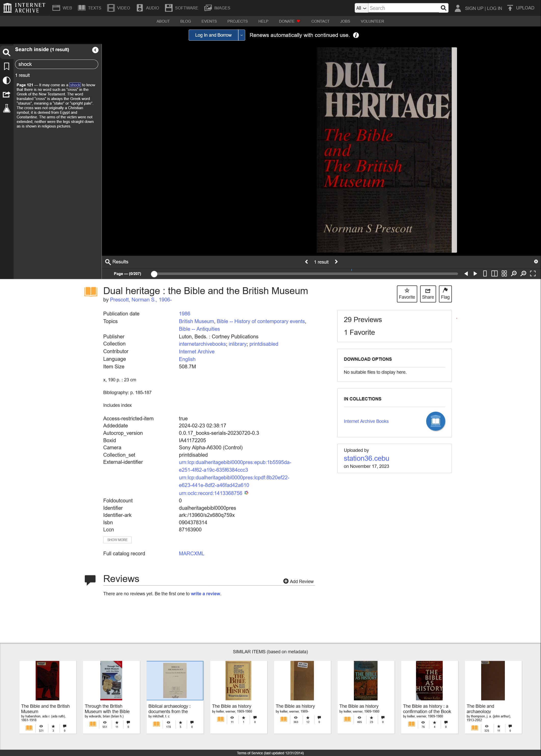This screenshot has height=756, width=541.
Task: Flip to next page arrow
Action: pyautogui.click(x=475, y=274)
